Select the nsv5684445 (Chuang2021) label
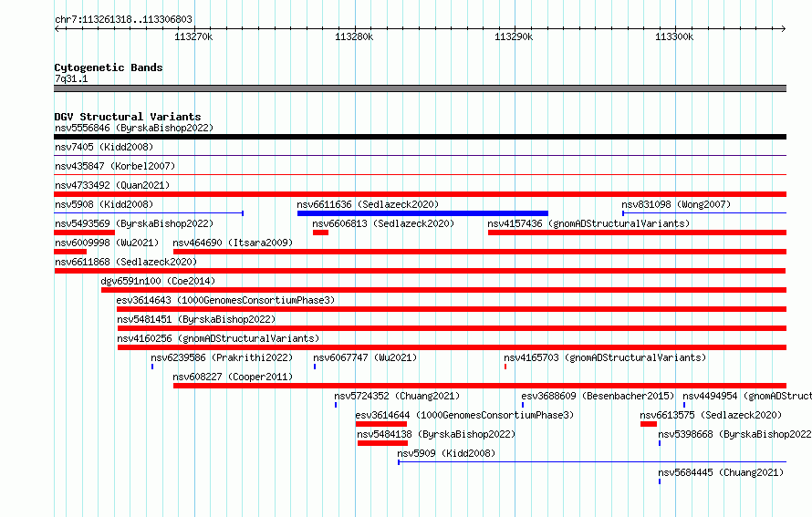Screen dimensions: 812x517 click(x=721, y=472)
